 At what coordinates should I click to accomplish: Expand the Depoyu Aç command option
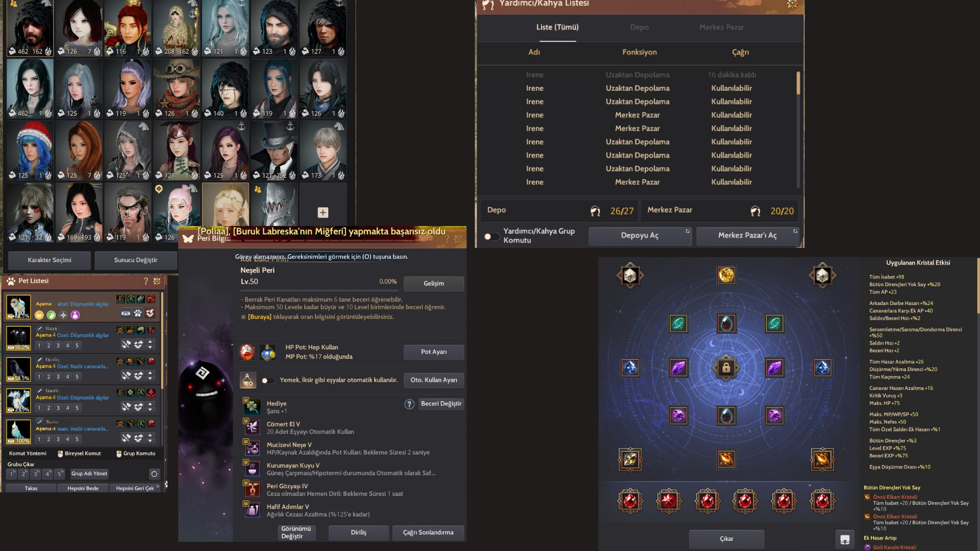click(x=688, y=231)
